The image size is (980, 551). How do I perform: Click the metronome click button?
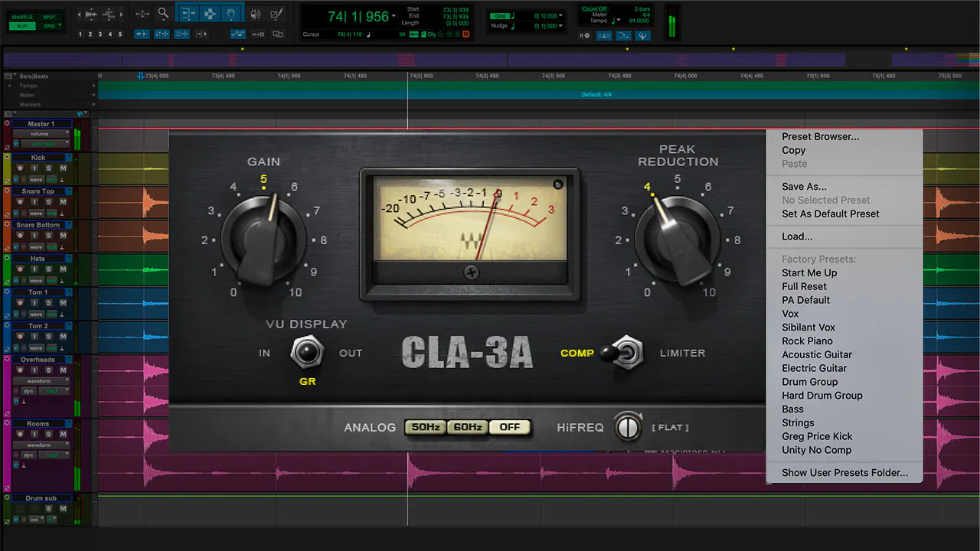point(603,35)
